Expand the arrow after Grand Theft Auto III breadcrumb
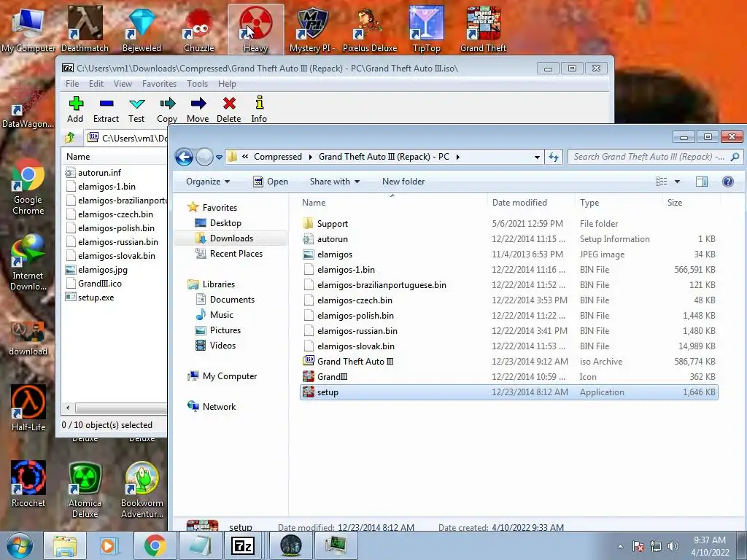 click(458, 157)
